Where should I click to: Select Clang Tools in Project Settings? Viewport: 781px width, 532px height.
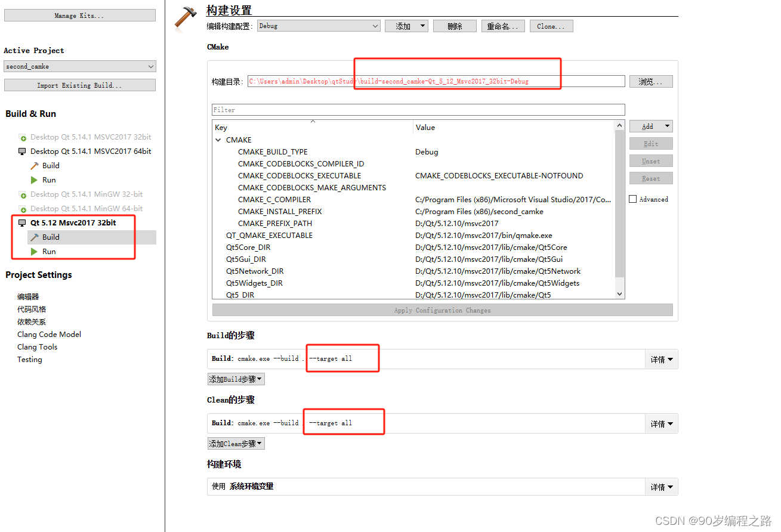[37, 347]
